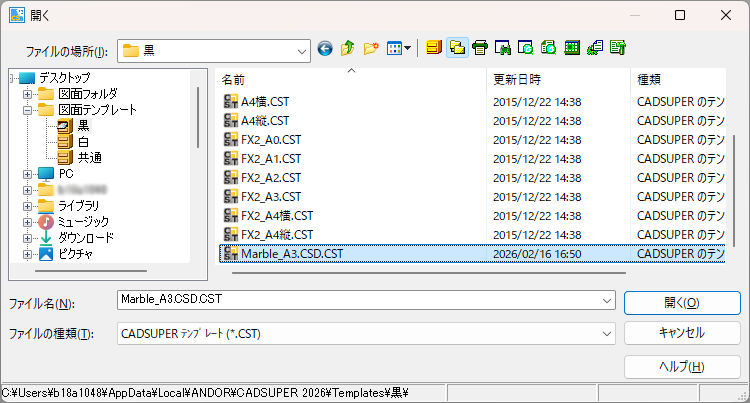750x403 pixels.
Task: Open the view menu dropdown arrow
Action: (x=408, y=48)
